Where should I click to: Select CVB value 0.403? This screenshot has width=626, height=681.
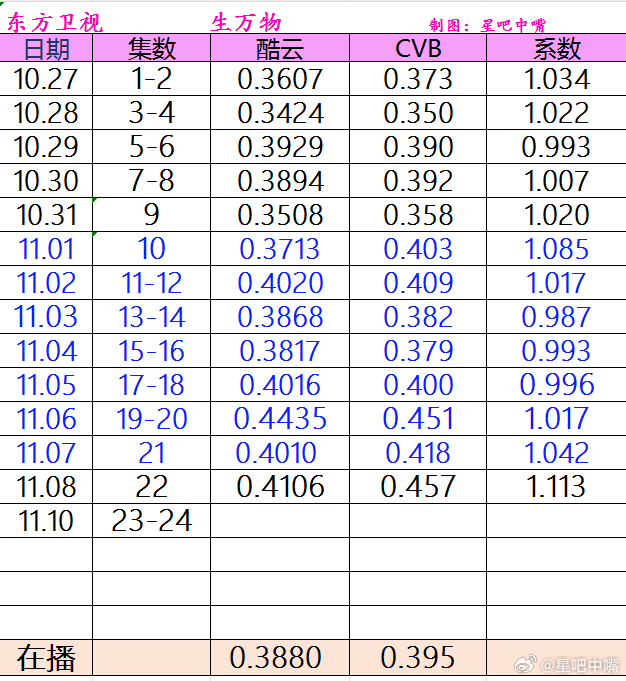[418, 248]
